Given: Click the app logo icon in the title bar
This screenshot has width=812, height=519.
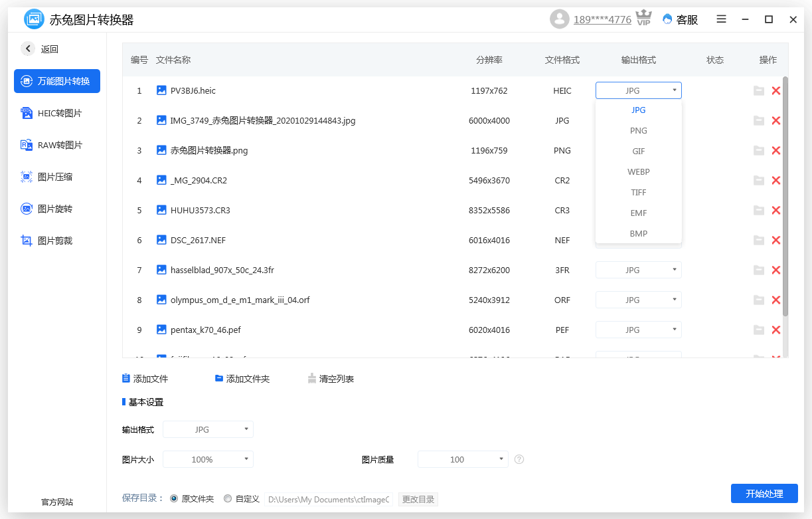Looking at the screenshot, I should pyautogui.click(x=34, y=19).
